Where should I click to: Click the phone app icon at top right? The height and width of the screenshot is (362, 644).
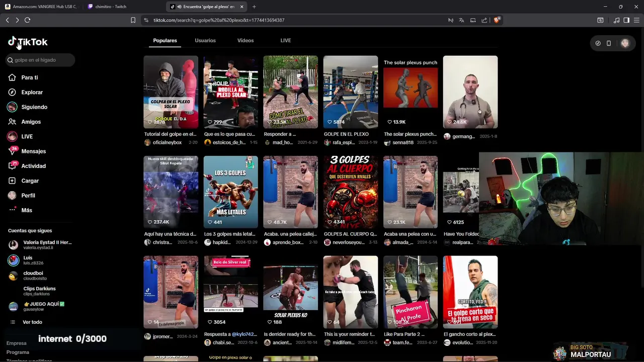tap(609, 43)
